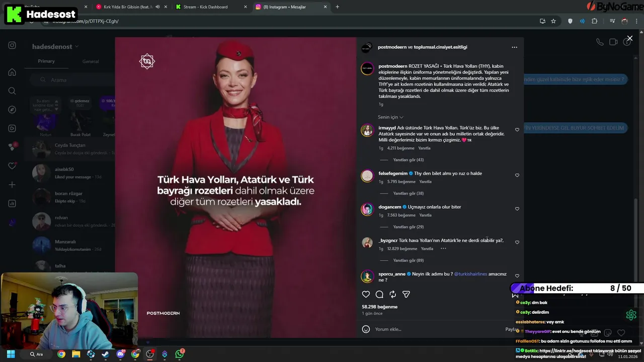Expand Yanıtları gör (38) replies

click(x=408, y=194)
